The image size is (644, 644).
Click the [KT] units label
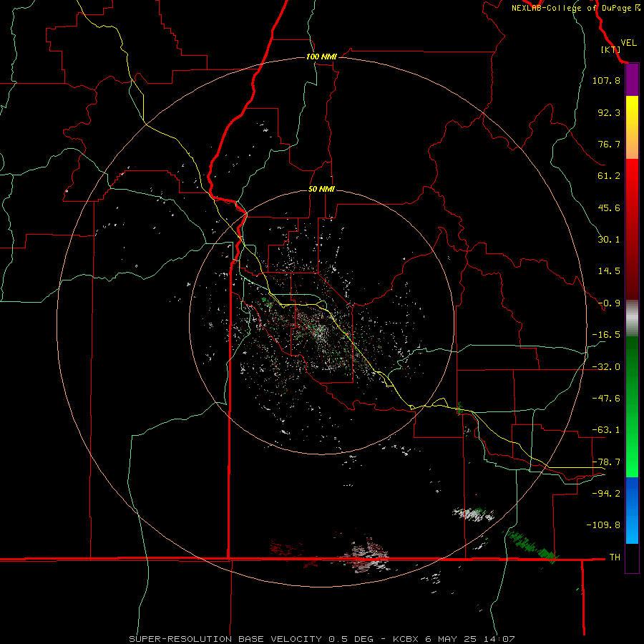(x=610, y=49)
